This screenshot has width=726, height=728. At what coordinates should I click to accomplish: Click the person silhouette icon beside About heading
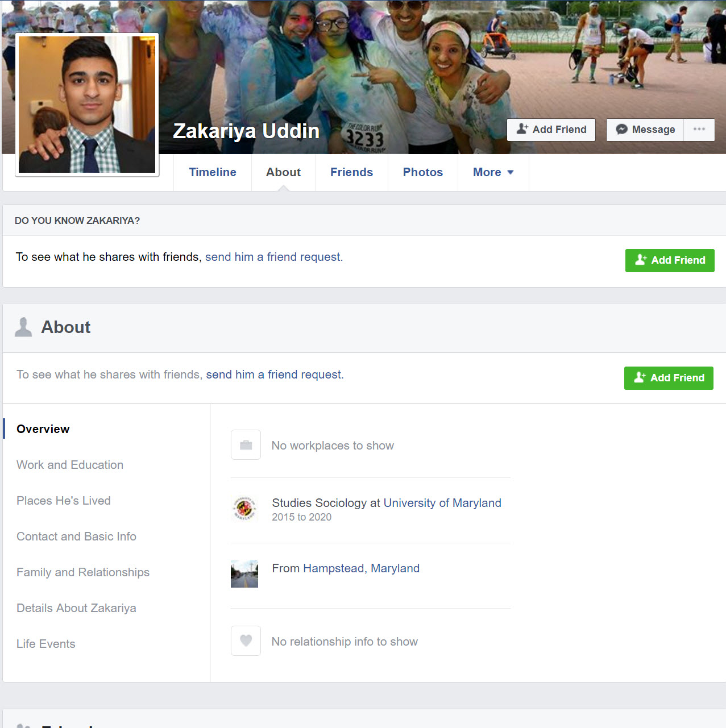(x=23, y=326)
